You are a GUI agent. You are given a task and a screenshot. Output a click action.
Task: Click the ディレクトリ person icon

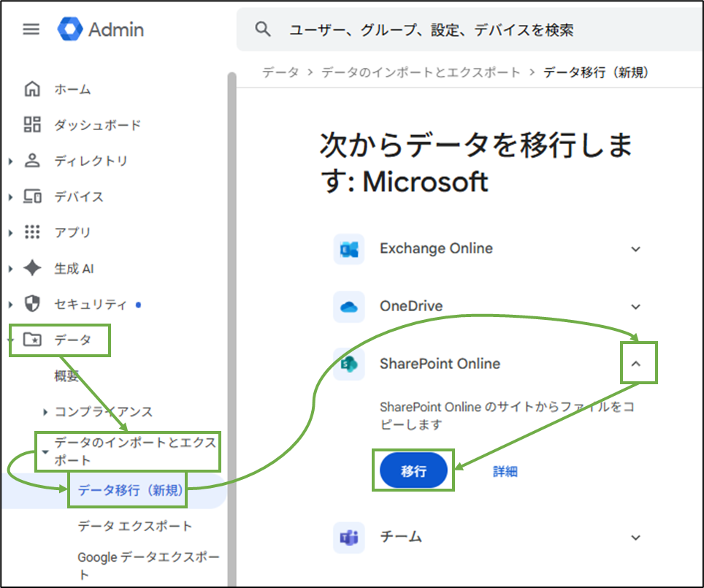tap(32, 161)
